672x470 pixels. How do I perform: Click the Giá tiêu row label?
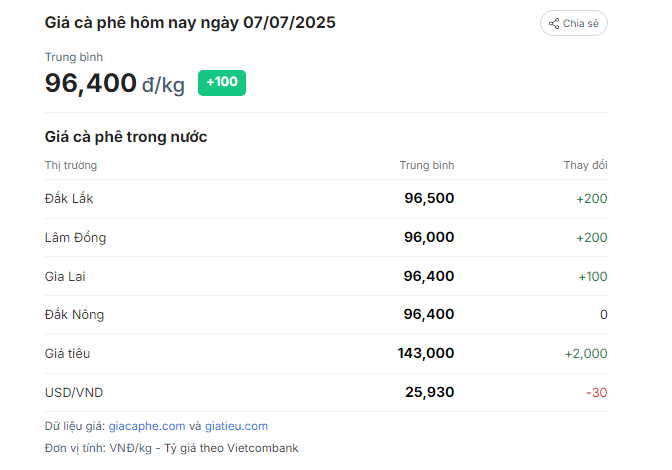tap(67, 354)
